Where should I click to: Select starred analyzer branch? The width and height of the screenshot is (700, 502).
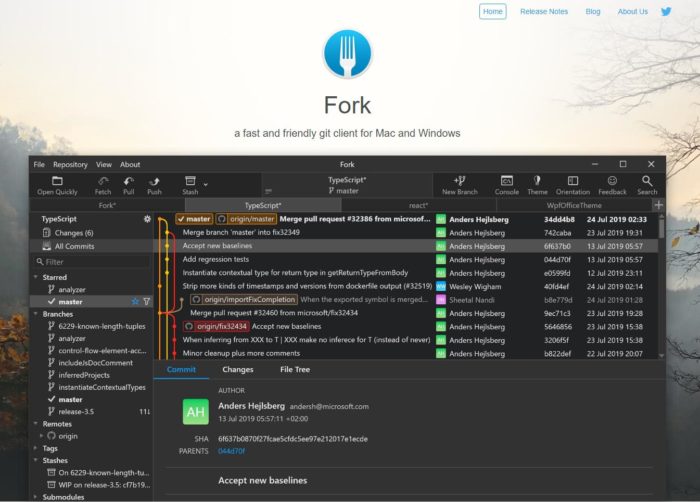(92, 289)
